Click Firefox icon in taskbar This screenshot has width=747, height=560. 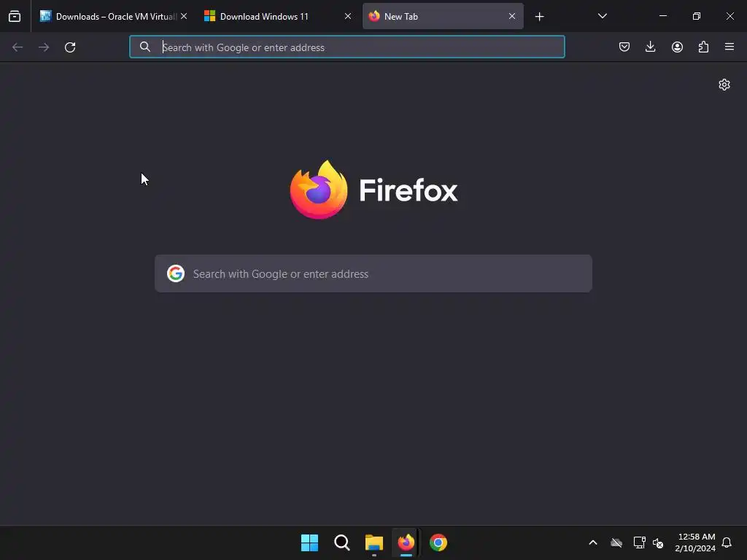click(x=406, y=542)
